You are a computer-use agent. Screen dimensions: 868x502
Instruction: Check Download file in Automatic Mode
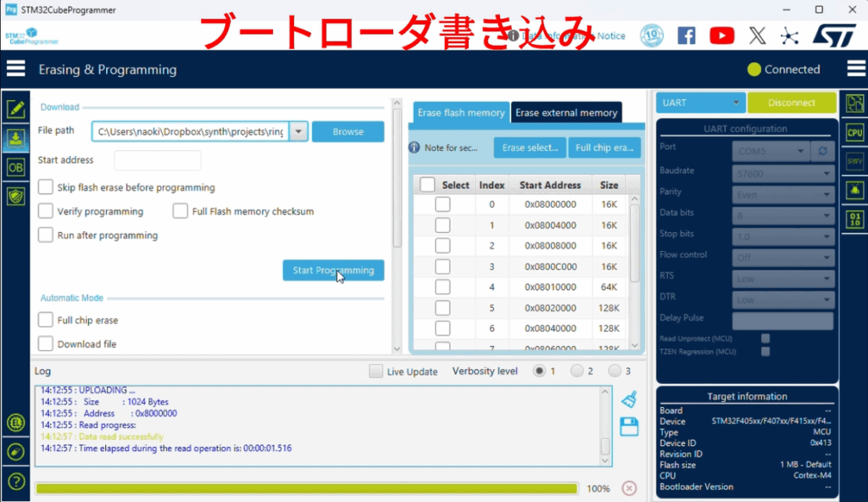pyautogui.click(x=46, y=343)
